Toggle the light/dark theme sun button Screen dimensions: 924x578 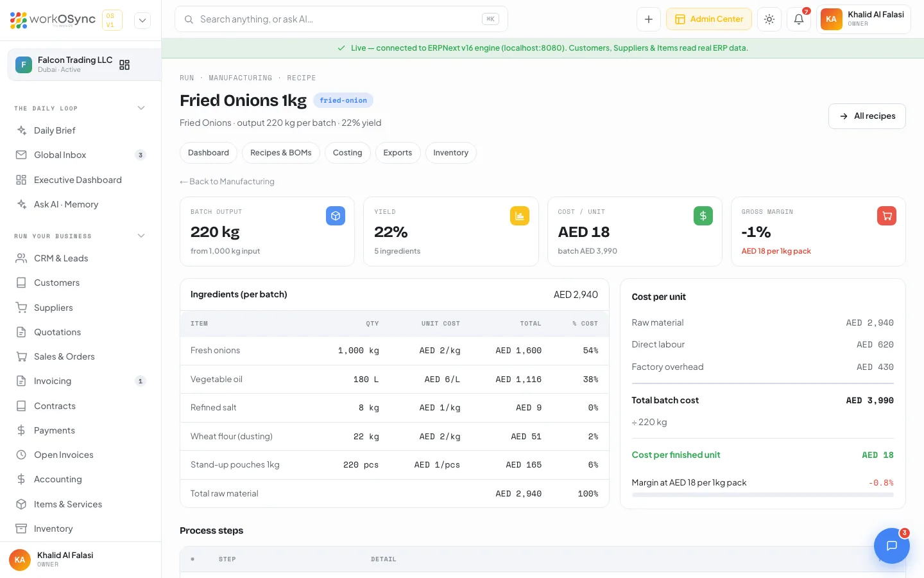[769, 19]
